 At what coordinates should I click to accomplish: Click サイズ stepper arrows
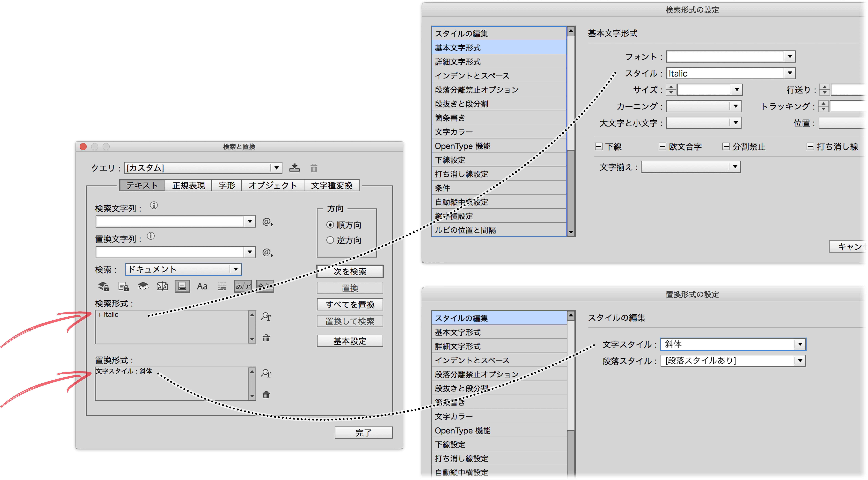tap(671, 90)
